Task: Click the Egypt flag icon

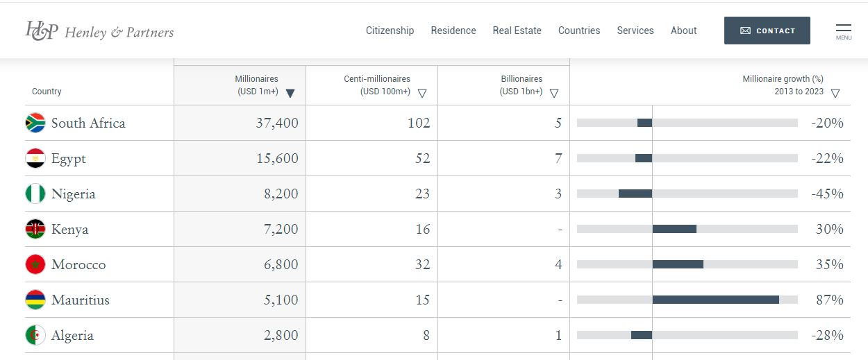Action: pos(35,158)
